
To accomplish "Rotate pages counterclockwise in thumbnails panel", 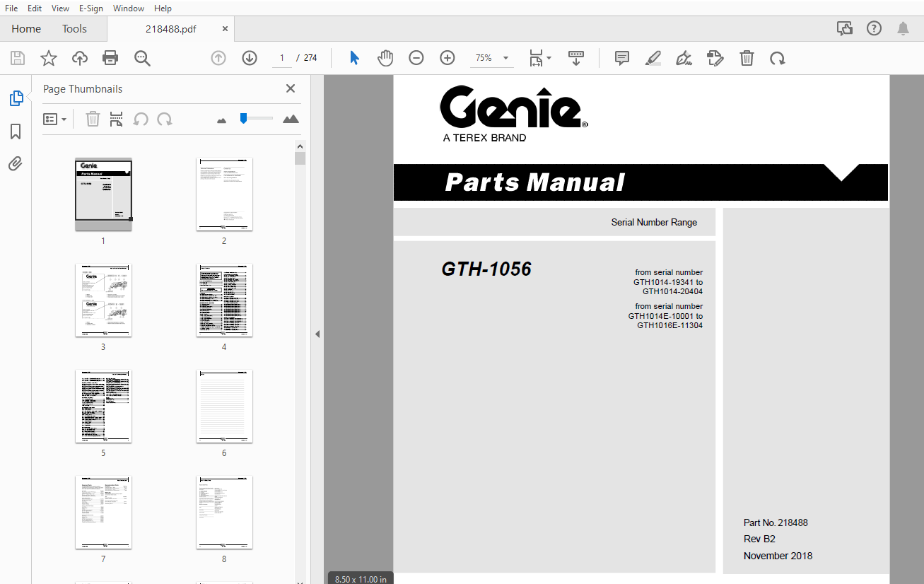I will (141, 119).
